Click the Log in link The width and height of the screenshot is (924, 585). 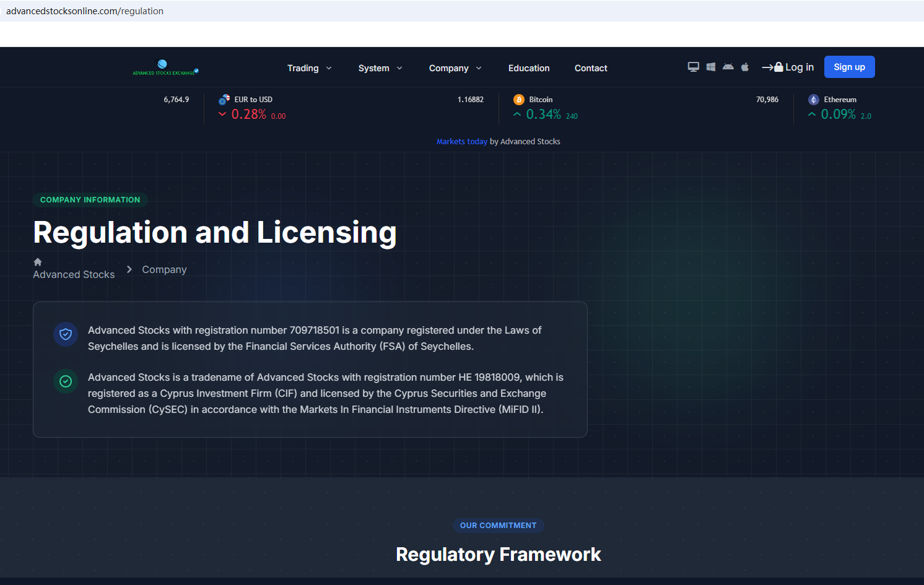pos(788,67)
